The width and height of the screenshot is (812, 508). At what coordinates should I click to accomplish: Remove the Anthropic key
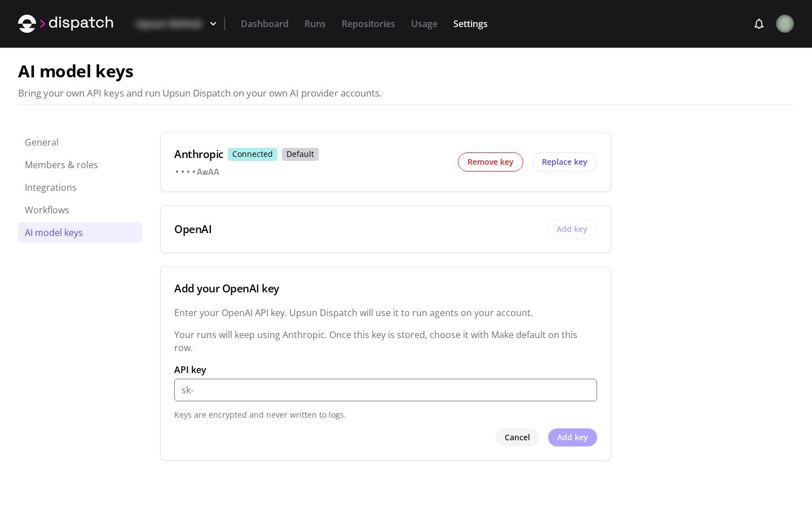pyautogui.click(x=491, y=162)
